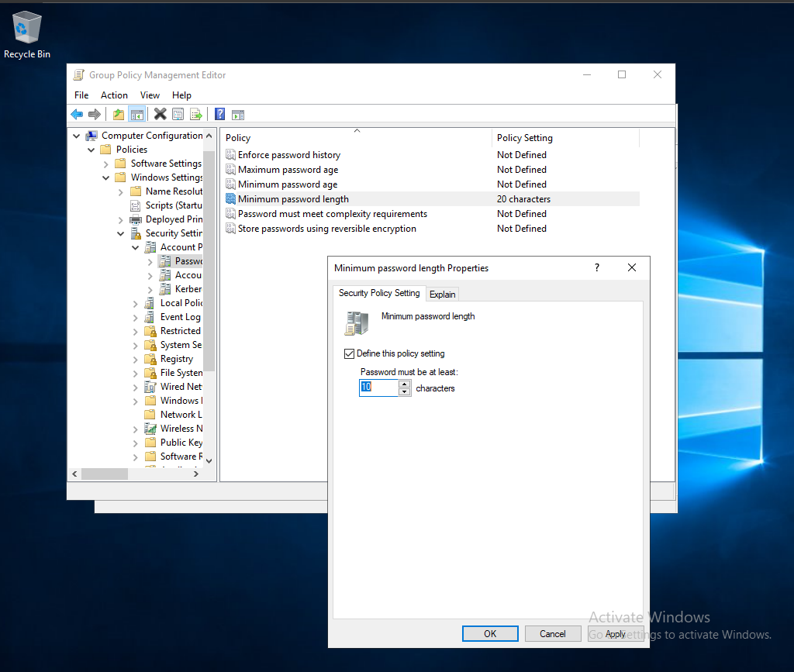Click the Properties toolbar icon
Viewport: 794px width, 672px height.
click(x=178, y=115)
